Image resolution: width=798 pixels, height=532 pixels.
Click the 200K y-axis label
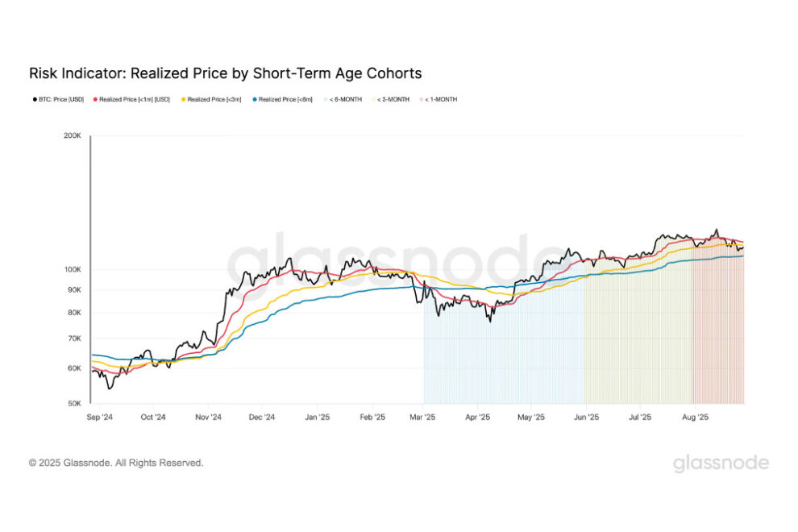click(73, 136)
